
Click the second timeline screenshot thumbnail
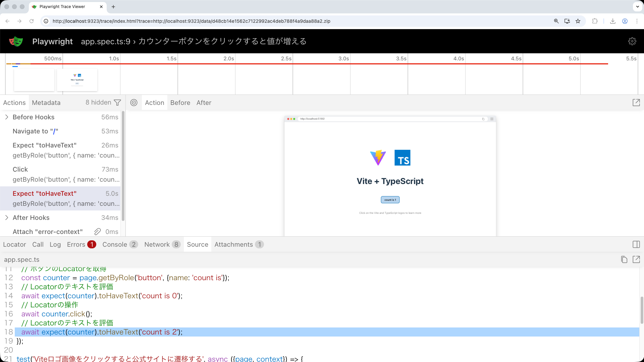(x=77, y=80)
